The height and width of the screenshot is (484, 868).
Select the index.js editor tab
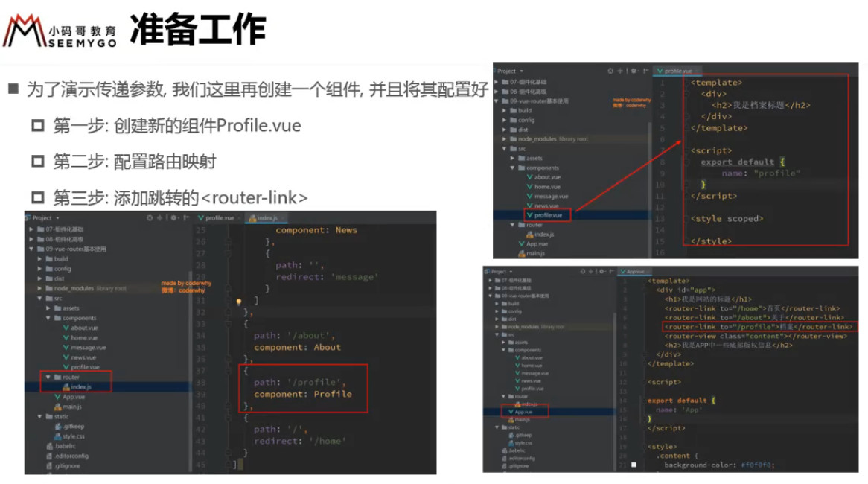pyautogui.click(x=264, y=218)
